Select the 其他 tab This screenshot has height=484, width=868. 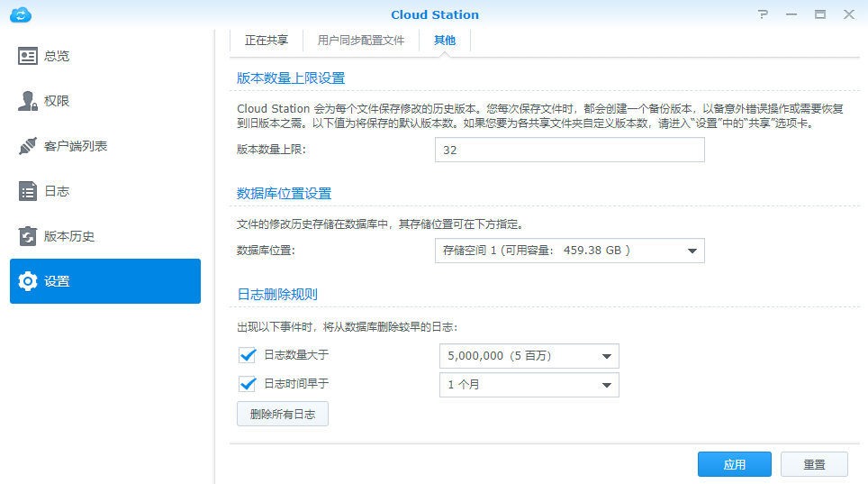(x=445, y=41)
